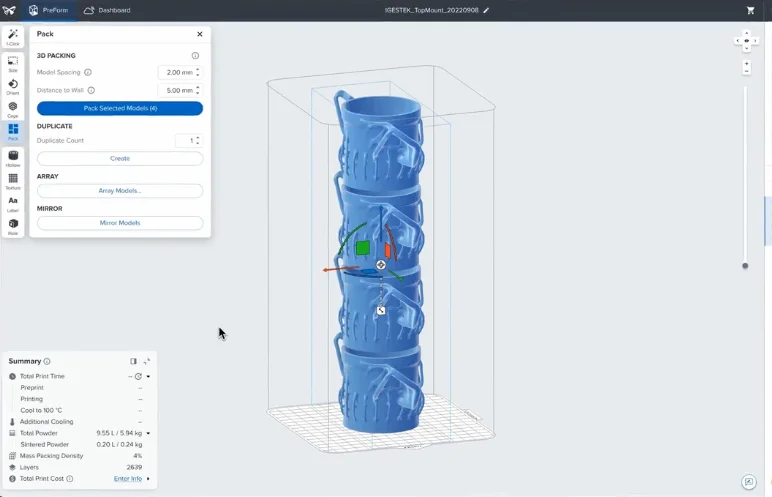This screenshot has width=772, height=497.
Task: Click the blue plane manipulator handle
Action: 369,272
